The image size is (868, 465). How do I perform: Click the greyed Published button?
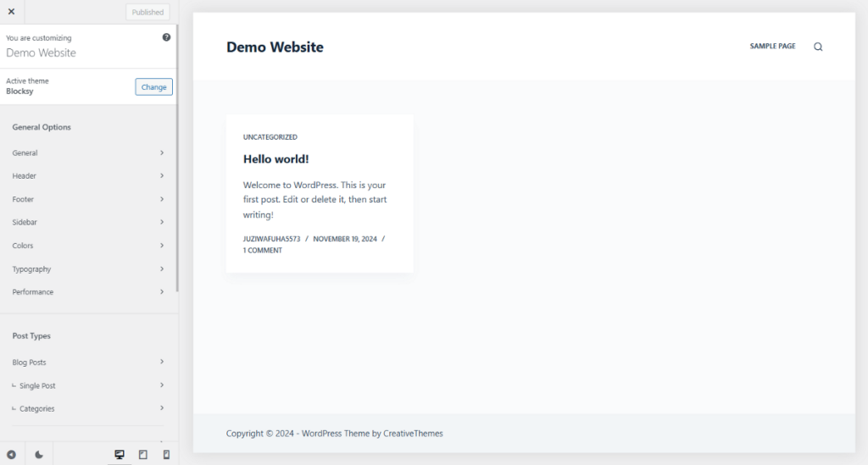click(147, 12)
